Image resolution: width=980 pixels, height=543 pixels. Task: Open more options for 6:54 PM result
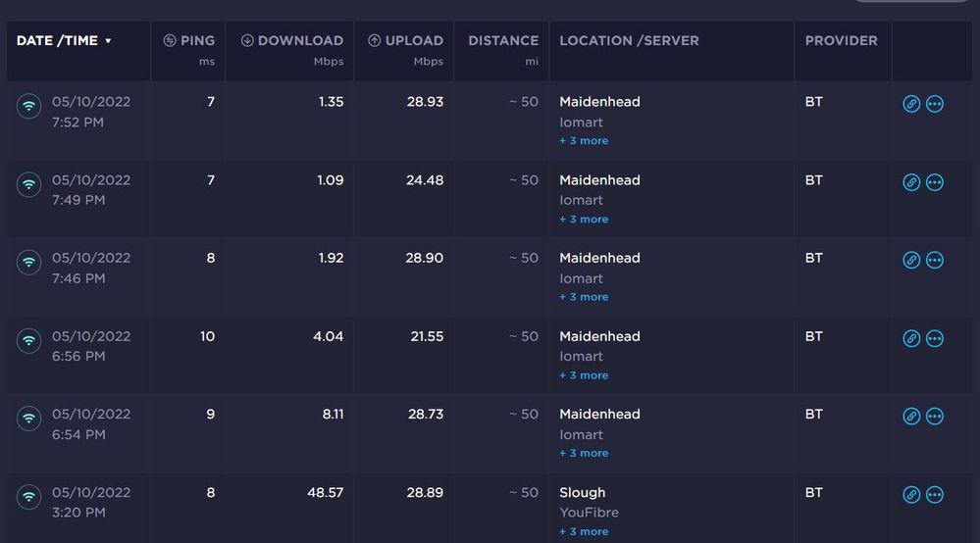[x=935, y=417]
